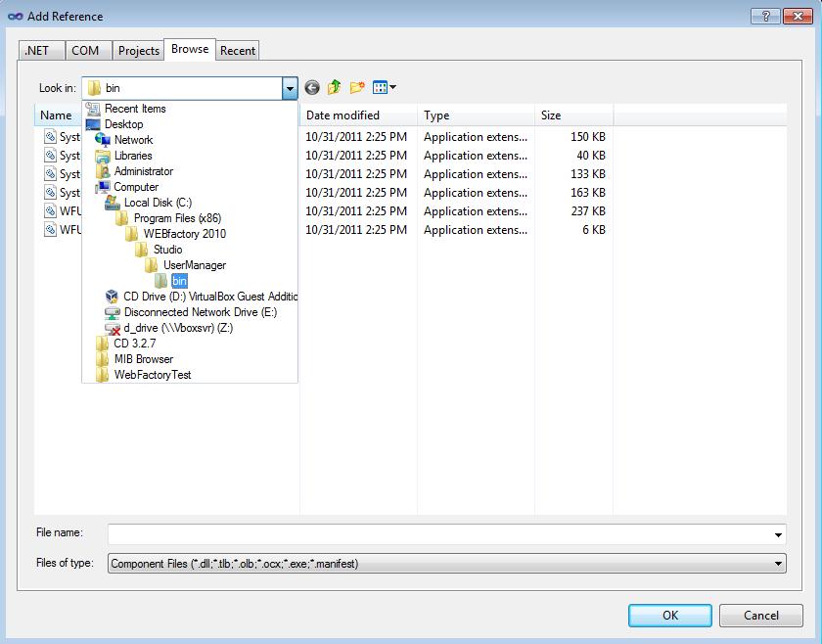Image resolution: width=822 pixels, height=644 pixels.
Task: Navigate up one folder level
Action: point(334,87)
